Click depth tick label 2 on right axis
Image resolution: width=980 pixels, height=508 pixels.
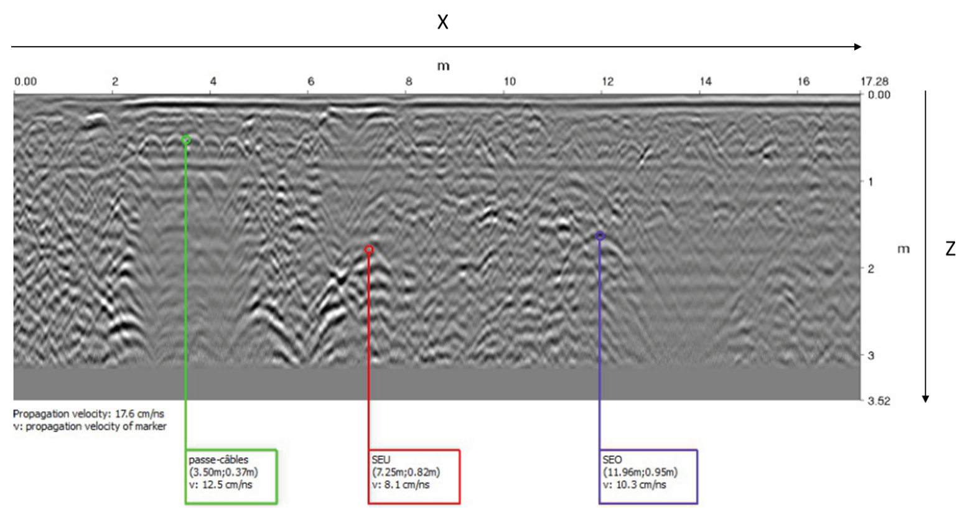tap(870, 269)
